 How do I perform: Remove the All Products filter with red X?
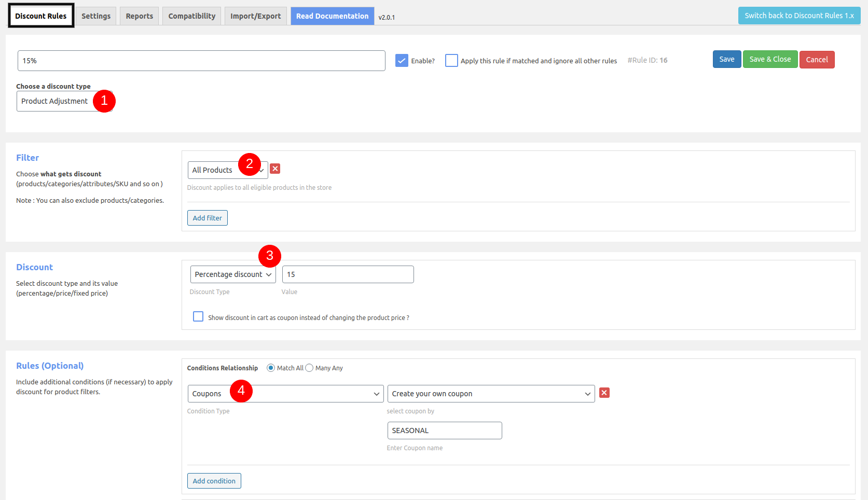coord(275,169)
